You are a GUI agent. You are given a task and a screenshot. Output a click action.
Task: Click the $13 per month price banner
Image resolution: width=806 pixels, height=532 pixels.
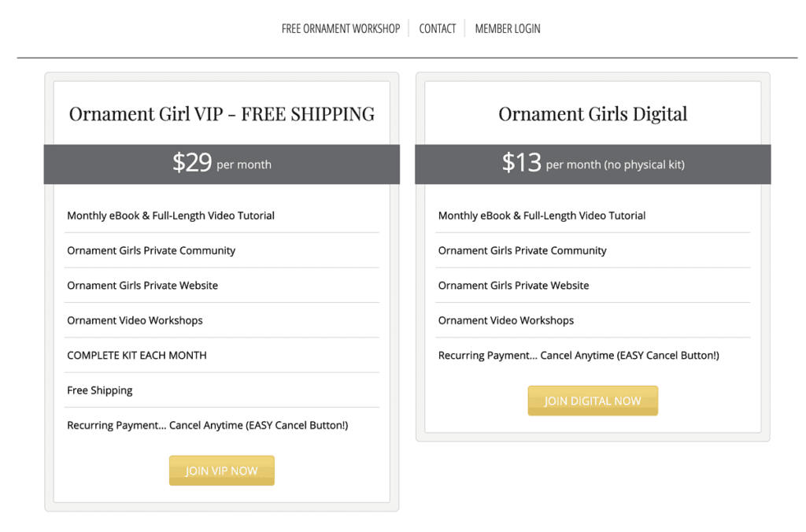pyautogui.click(x=592, y=164)
